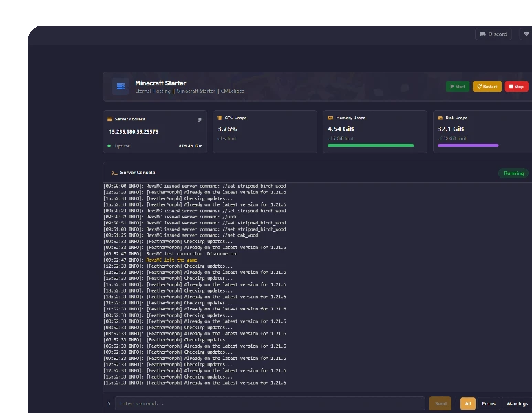Viewport: 532px width, 413px height.
Task: Click the 3.76% CPU usage value
Action: tap(227, 129)
